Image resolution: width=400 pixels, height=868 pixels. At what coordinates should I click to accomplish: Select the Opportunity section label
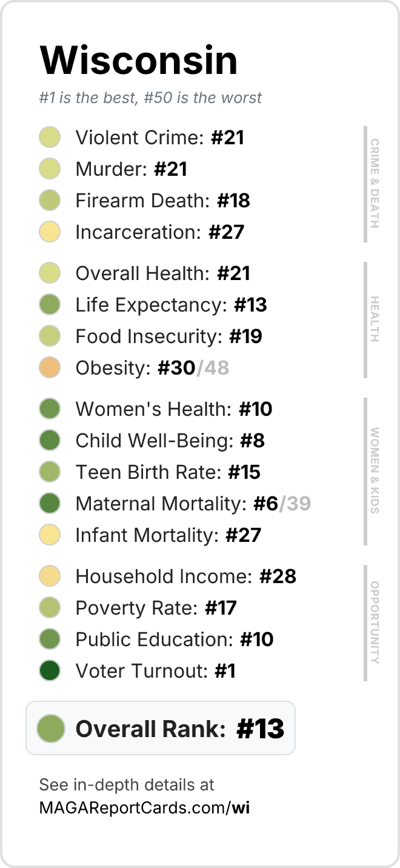[x=375, y=623]
